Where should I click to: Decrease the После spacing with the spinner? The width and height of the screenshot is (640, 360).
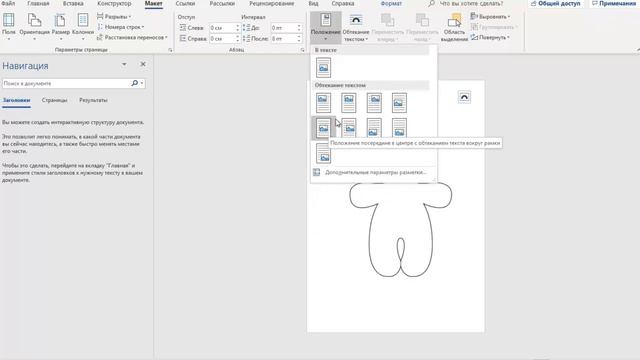point(299,41)
